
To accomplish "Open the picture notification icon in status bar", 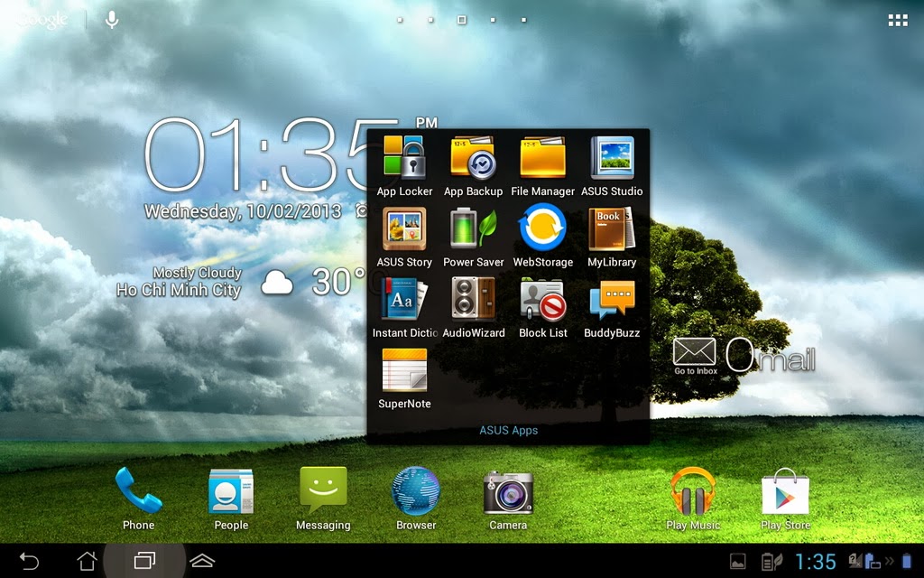I will 738,561.
